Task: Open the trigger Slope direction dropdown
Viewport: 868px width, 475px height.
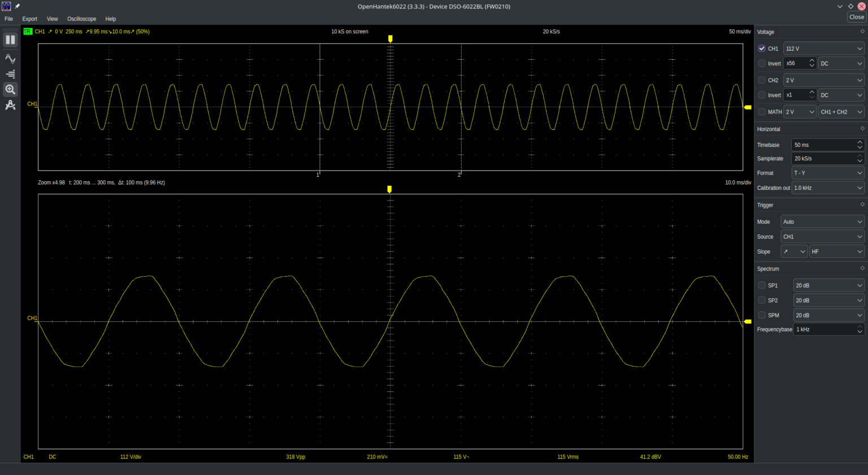Action: point(794,252)
